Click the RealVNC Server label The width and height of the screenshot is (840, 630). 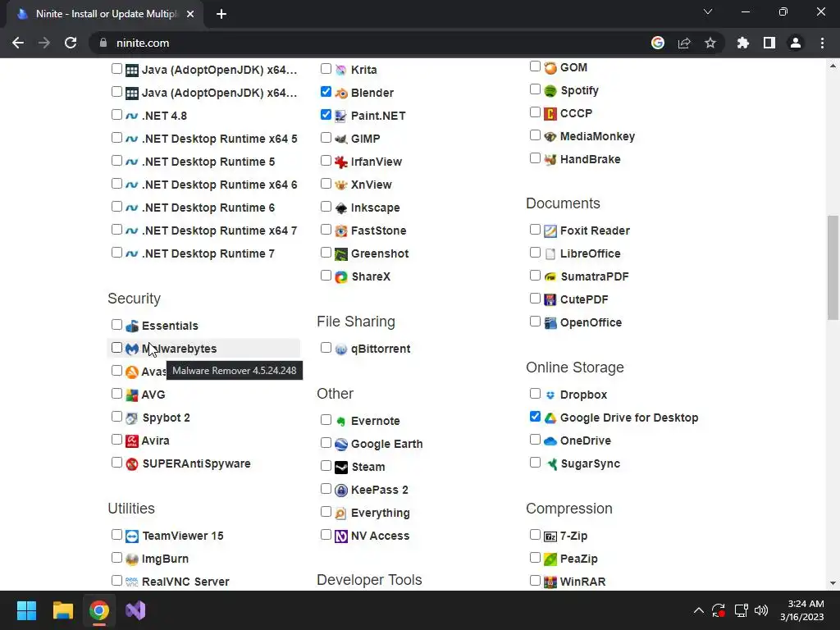[185, 582]
